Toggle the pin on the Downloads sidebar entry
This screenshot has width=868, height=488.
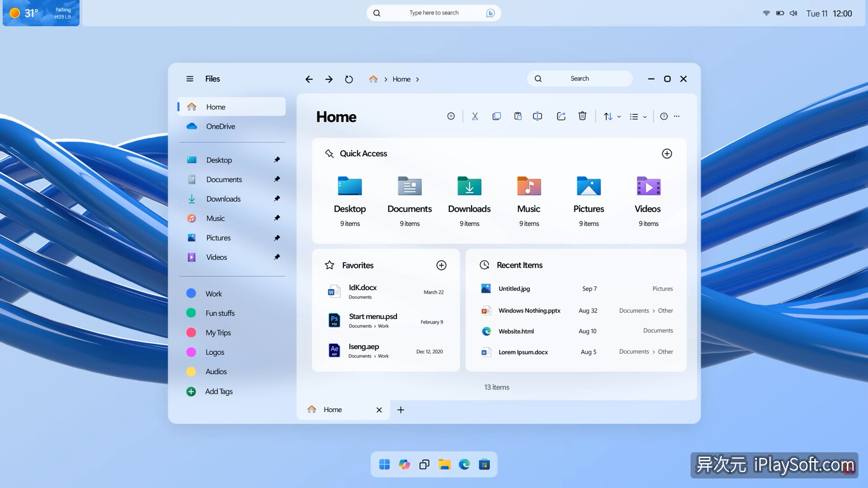276,198
